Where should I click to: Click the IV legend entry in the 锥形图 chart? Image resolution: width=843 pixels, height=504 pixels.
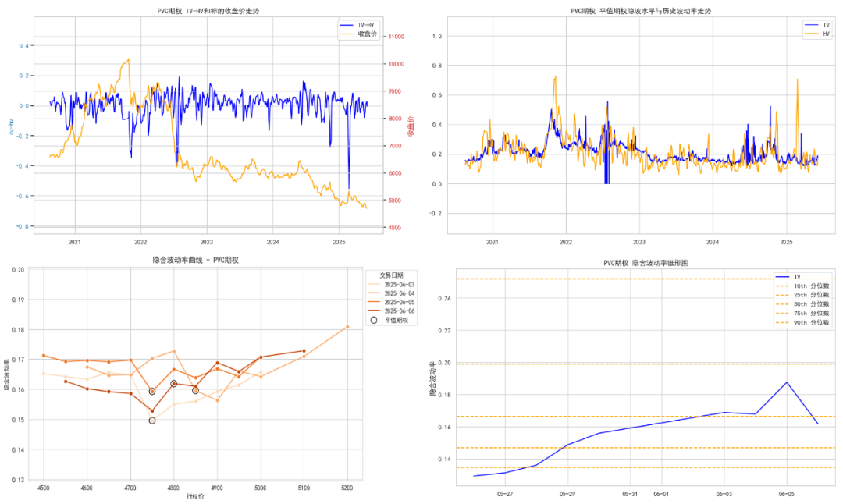click(788, 277)
